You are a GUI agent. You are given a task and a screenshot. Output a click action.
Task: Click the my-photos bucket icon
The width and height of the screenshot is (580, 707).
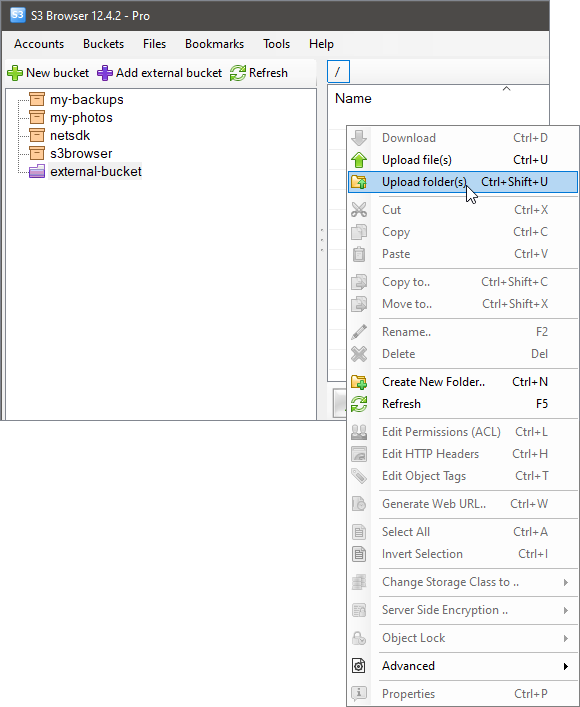tap(37, 117)
